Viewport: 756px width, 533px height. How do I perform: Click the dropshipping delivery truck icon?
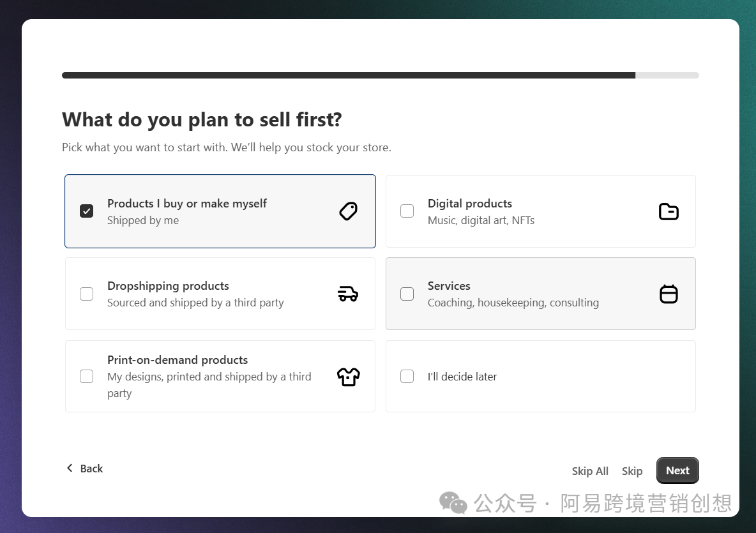click(x=348, y=294)
